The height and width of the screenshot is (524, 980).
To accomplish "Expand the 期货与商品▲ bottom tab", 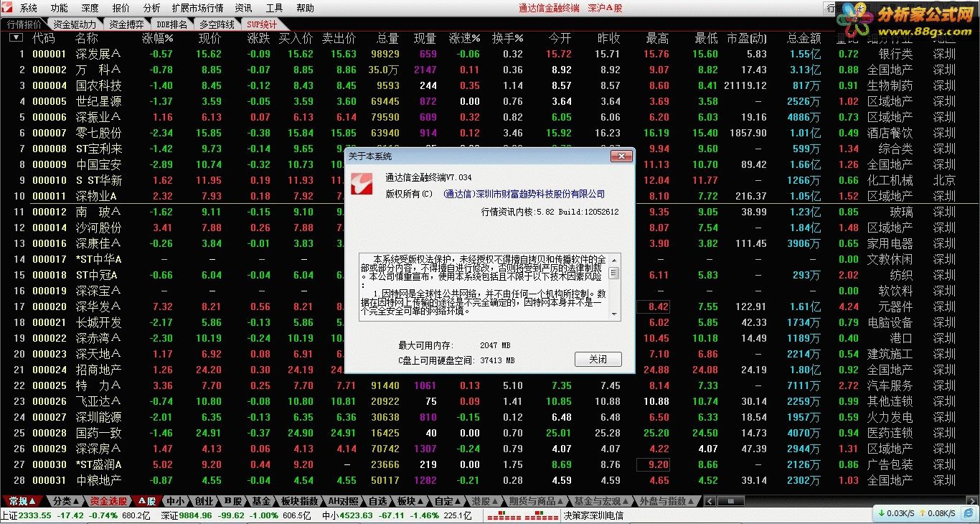I will 536,501.
